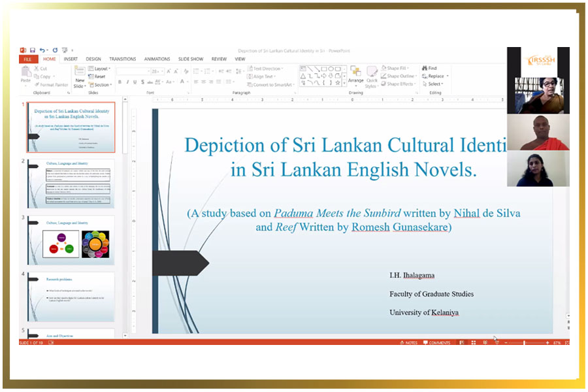Click the Redo/Repeat icon
Screen dimensions: 588x392
click(x=55, y=50)
